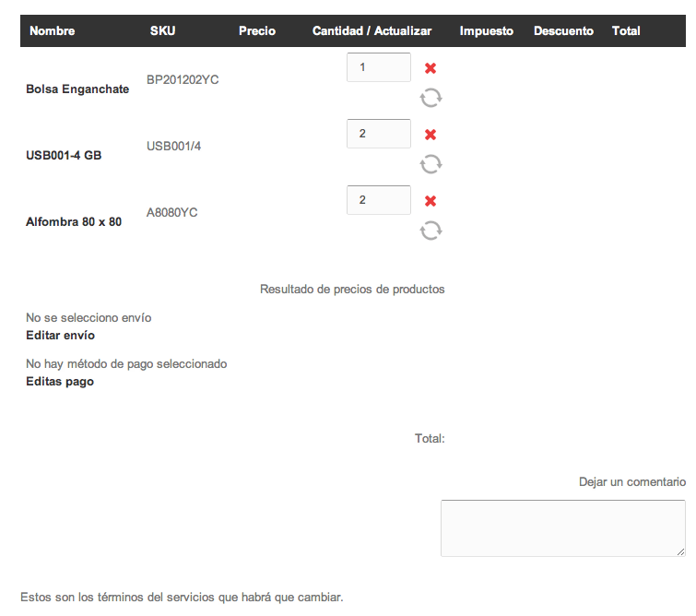Viewport: 696px width, 616px height.
Task: Click Editas pago link
Action: [x=60, y=382]
